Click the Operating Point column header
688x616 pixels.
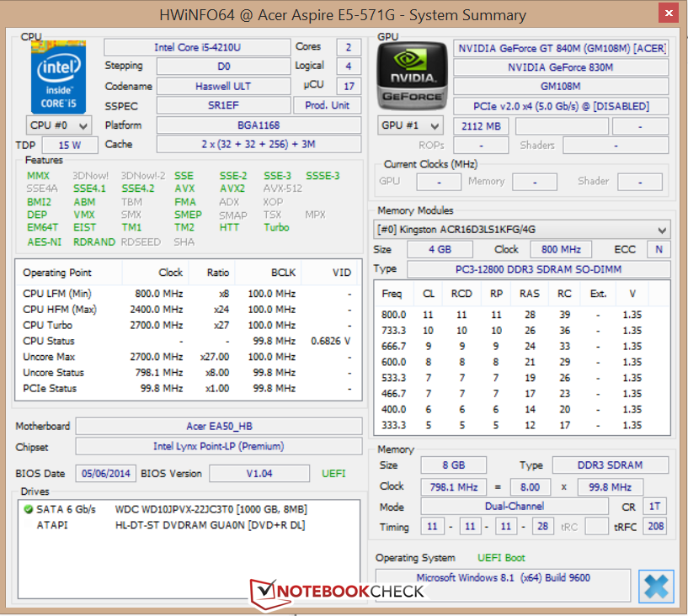point(69,273)
